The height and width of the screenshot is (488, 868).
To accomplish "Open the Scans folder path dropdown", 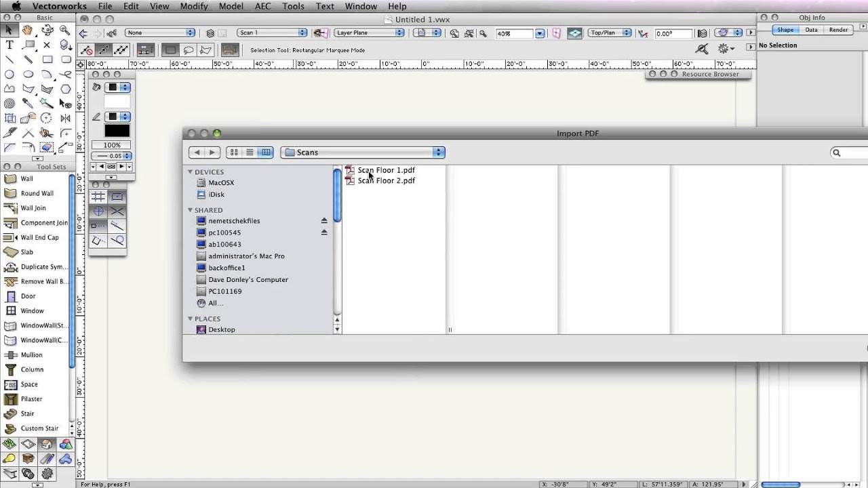I will (x=363, y=152).
